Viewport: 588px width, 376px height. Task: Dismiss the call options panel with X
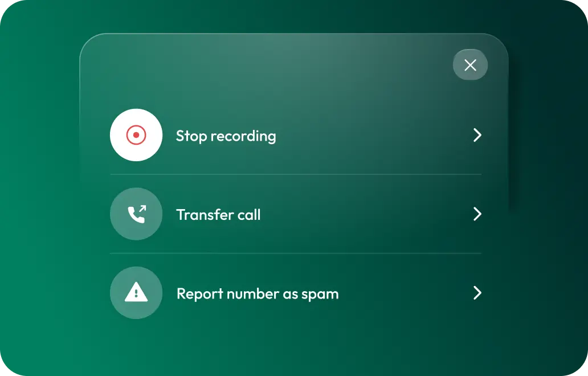pos(470,65)
